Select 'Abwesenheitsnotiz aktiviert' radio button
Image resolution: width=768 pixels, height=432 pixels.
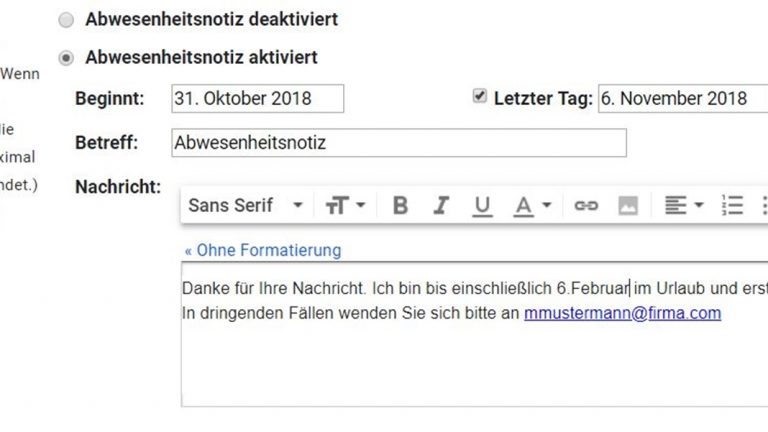point(66,58)
